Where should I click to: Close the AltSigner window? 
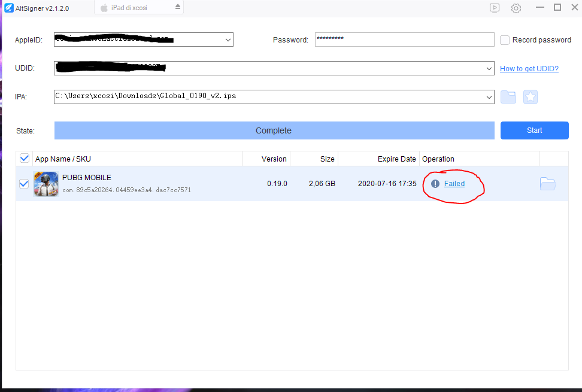coord(575,7)
